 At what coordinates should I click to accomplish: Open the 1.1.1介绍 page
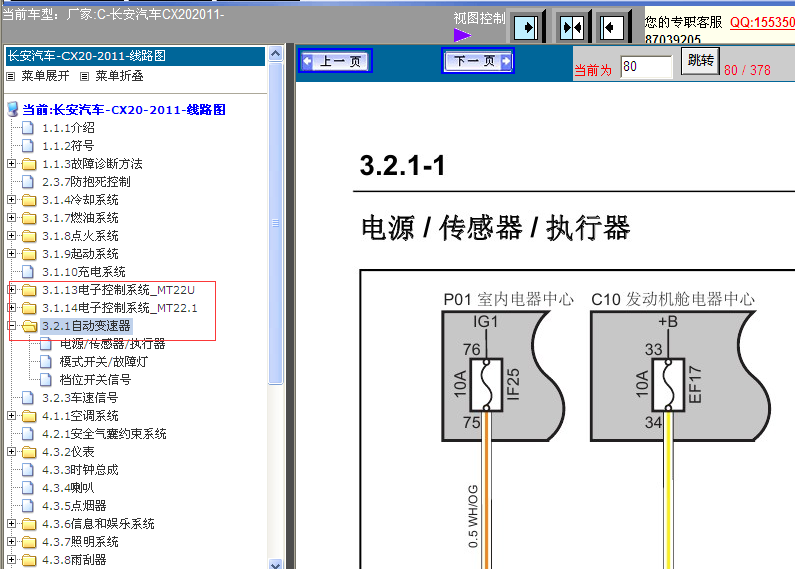point(68,128)
